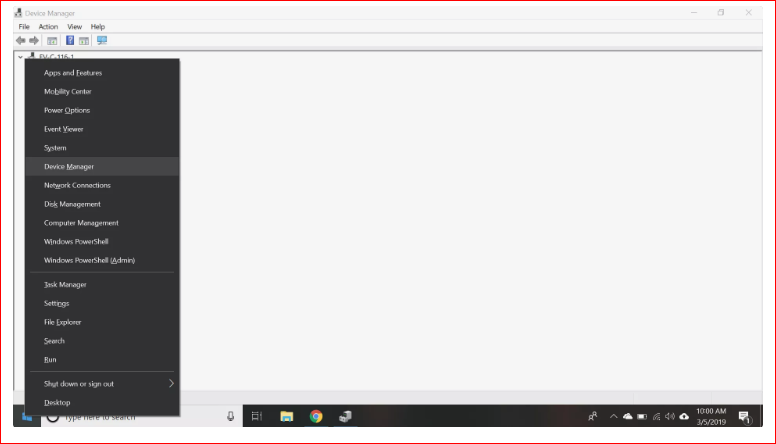
Task: Click the scan for hardware changes monitor icon
Action: pos(102,41)
